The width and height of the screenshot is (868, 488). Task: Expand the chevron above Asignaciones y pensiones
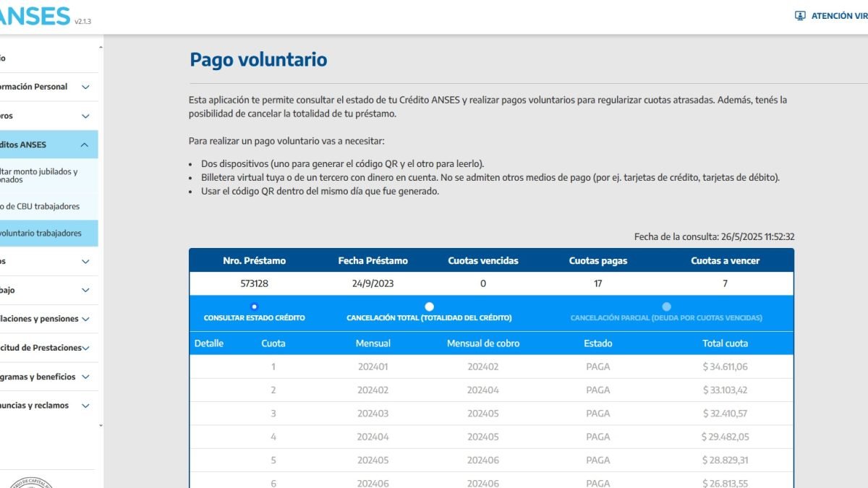tap(85, 290)
